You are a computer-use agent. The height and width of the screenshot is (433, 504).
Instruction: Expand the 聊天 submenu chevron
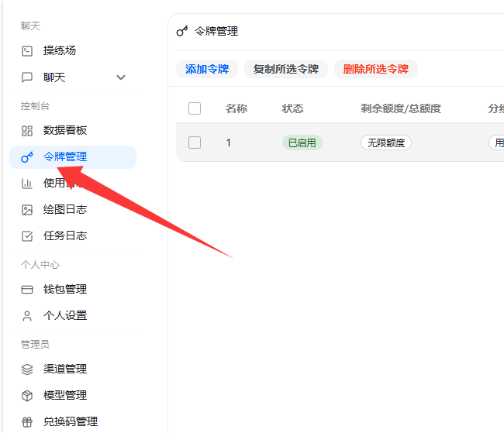(x=121, y=77)
